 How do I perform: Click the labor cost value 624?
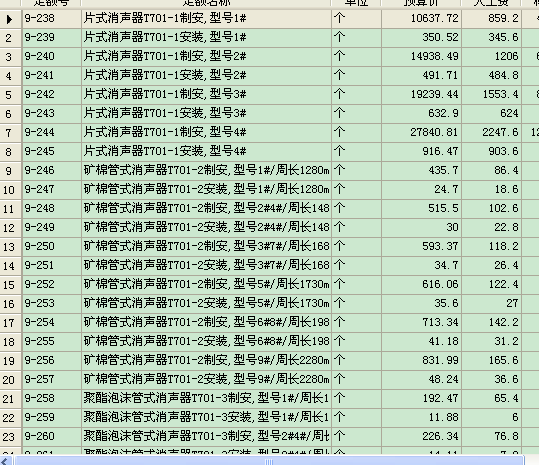[x=509, y=113]
